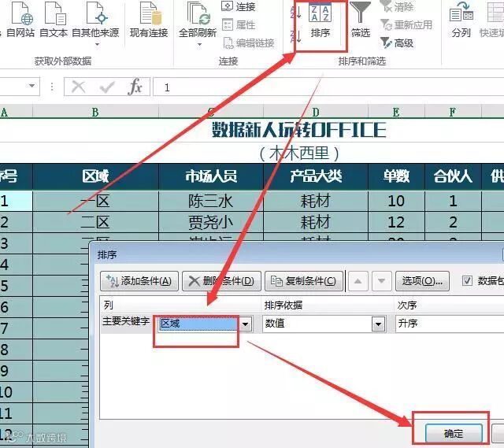Image resolution: width=504 pixels, height=448 pixels.
Task: Click the Move Down arrow button in Sort dialog
Action: 381,281
